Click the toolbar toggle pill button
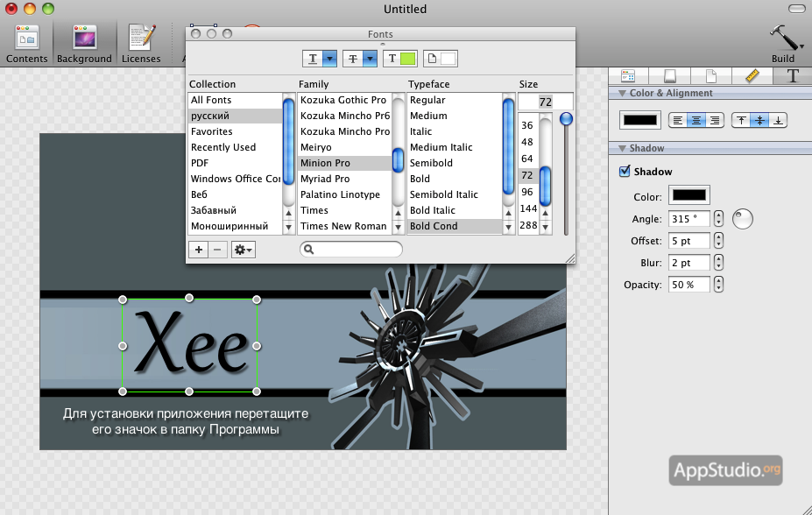 pyautogui.click(x=796, y=9)
